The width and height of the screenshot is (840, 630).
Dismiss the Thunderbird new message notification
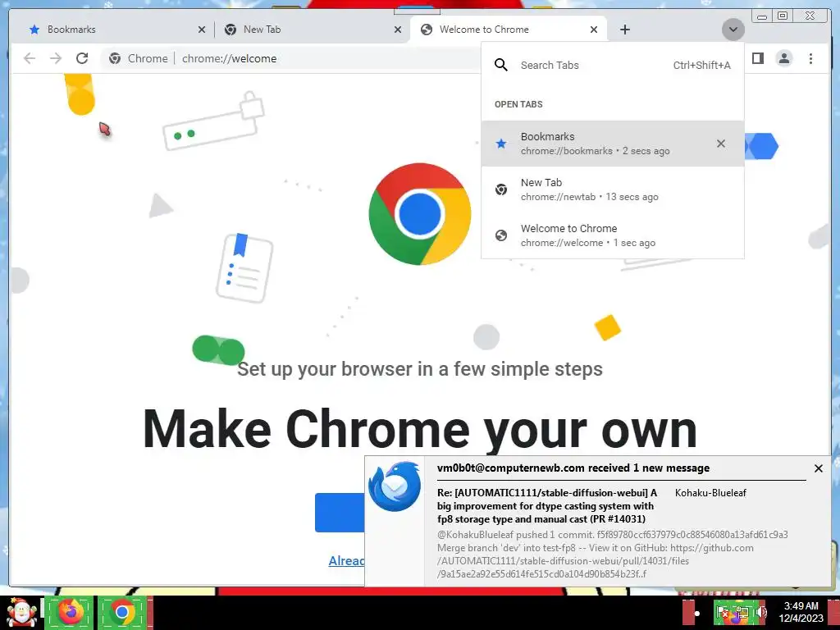[818, 468]
